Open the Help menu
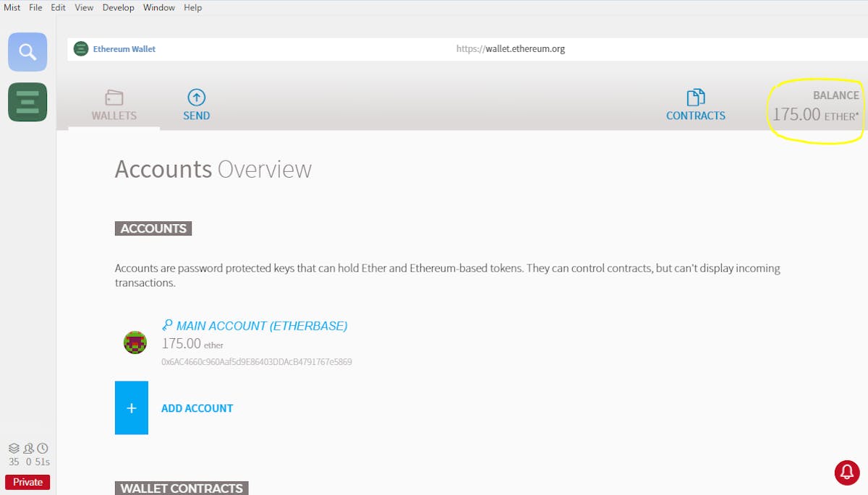The image size is (868, 495). coord(192,7)
